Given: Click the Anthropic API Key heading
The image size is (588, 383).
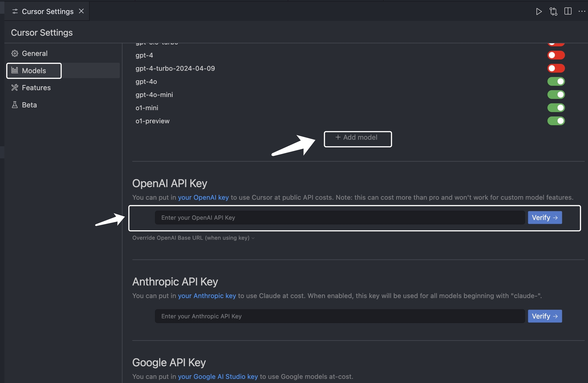Looking at the screenshot, I should [x=175, y=282].
